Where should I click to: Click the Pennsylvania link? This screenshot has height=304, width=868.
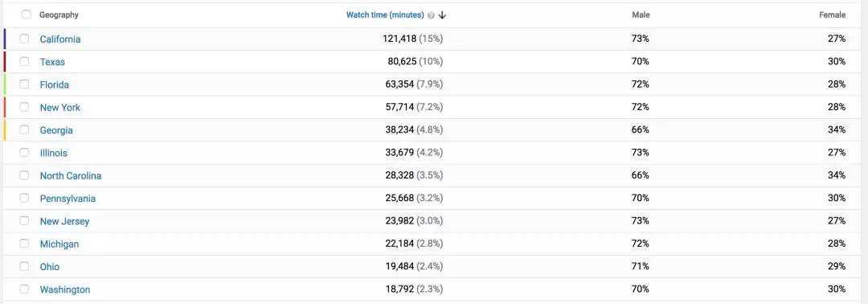point(68,198)
